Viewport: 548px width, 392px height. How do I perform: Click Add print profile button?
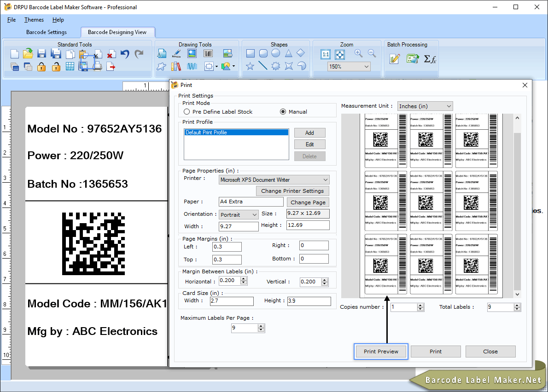(x=309, y=133)
